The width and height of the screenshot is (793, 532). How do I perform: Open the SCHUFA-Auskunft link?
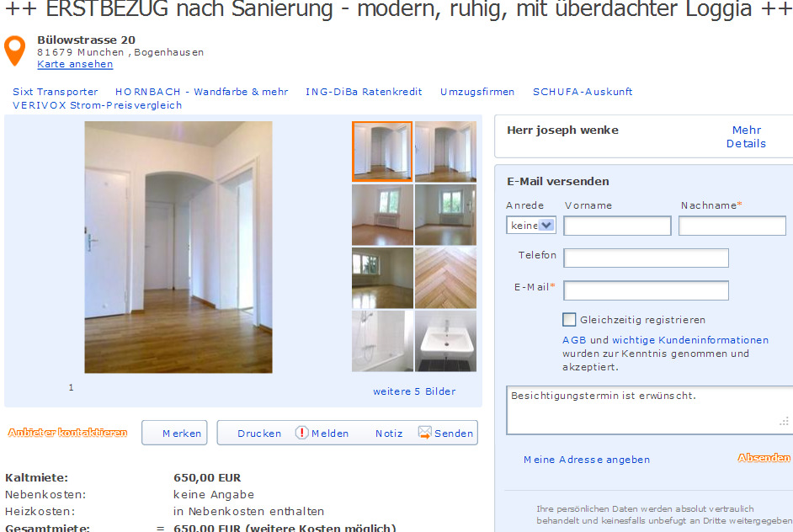(583, 92)
